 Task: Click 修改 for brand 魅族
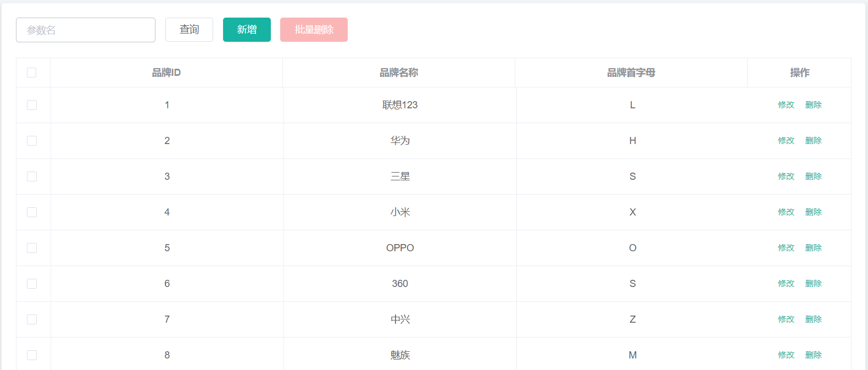tap(786, 355)
